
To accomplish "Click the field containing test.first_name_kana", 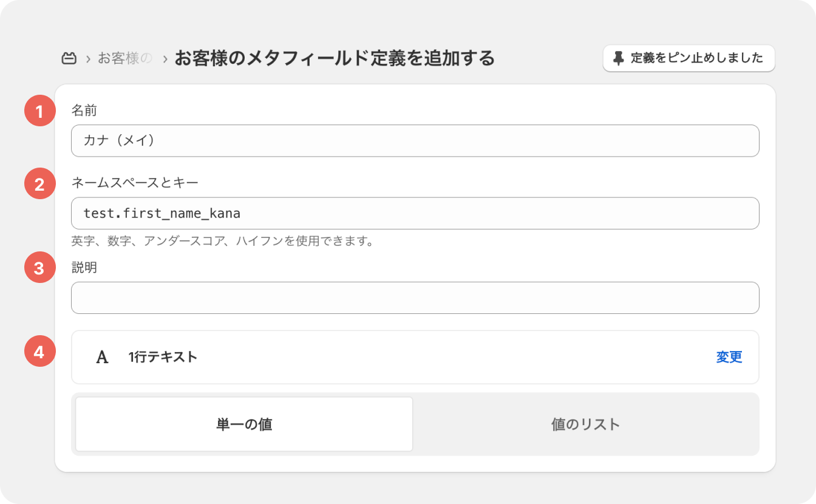I will (x=415, y=213).
